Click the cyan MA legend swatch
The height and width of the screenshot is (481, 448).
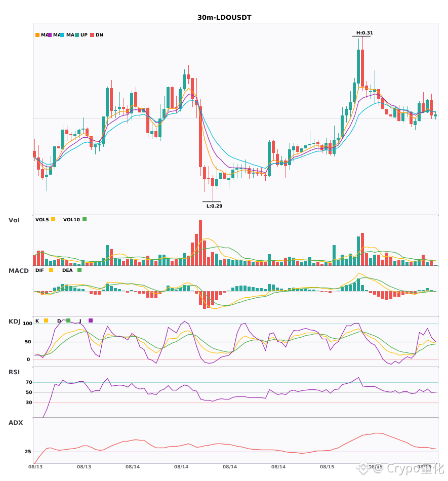[x=62, y=35]
